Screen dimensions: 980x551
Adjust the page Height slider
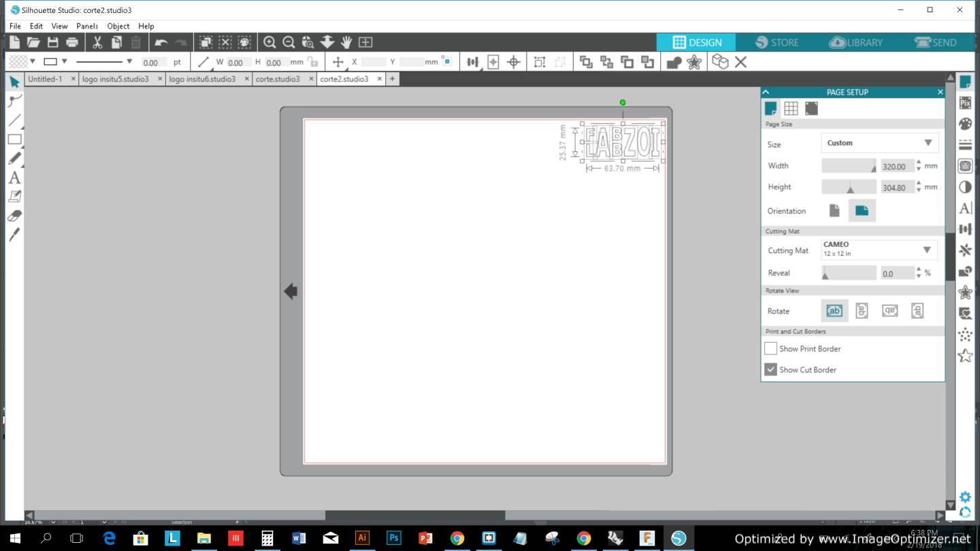click(849, 186)
